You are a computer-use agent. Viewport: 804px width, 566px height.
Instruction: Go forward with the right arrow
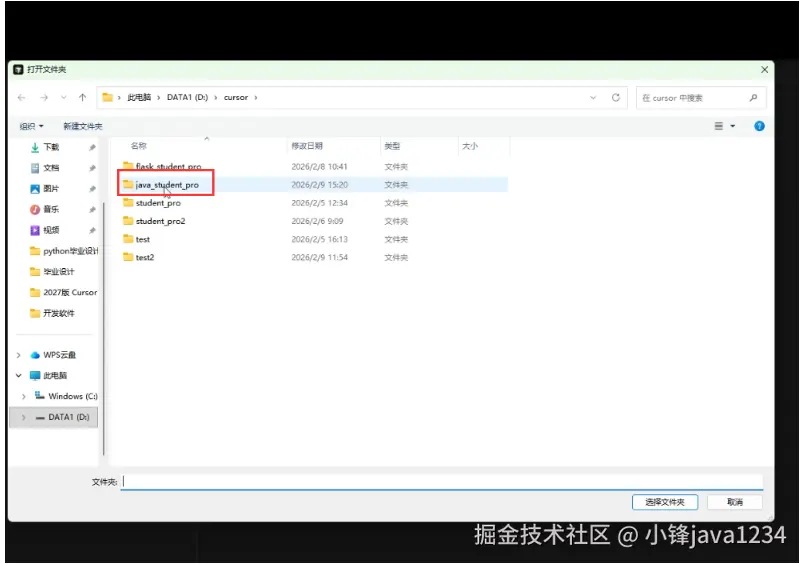(x=44, y=97)
